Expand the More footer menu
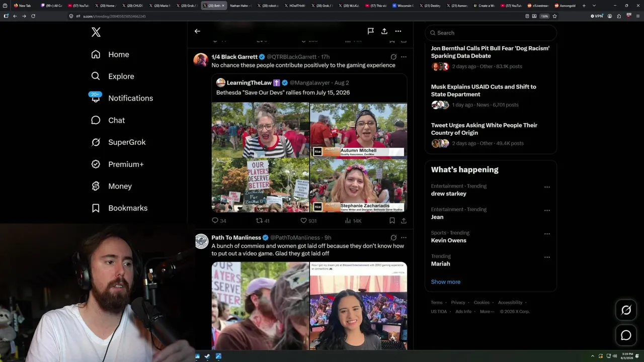This screenshot has height=362, width=644. 486,311
